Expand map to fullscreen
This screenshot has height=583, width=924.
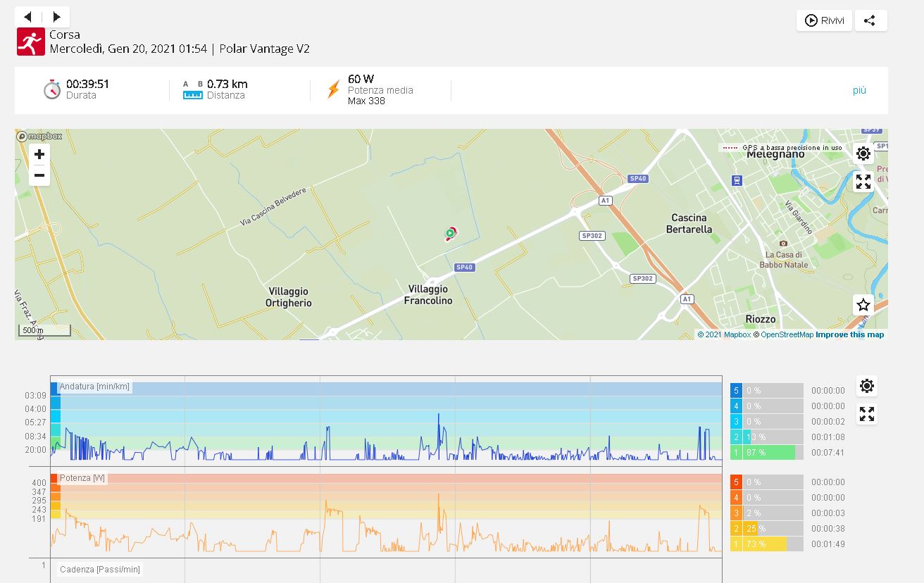pyautogui.click(x=863, y=182)
